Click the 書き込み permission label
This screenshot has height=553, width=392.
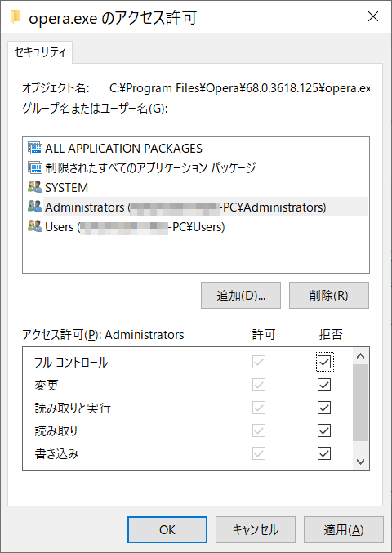(x=56, y=453)
